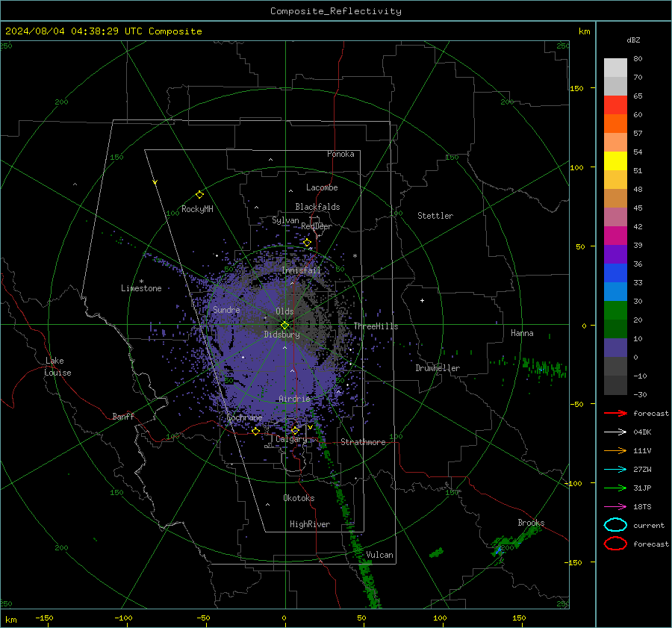Click the cyan current ellipse icon
Viewport: 672px width, 628px height.
pos(615,525)
